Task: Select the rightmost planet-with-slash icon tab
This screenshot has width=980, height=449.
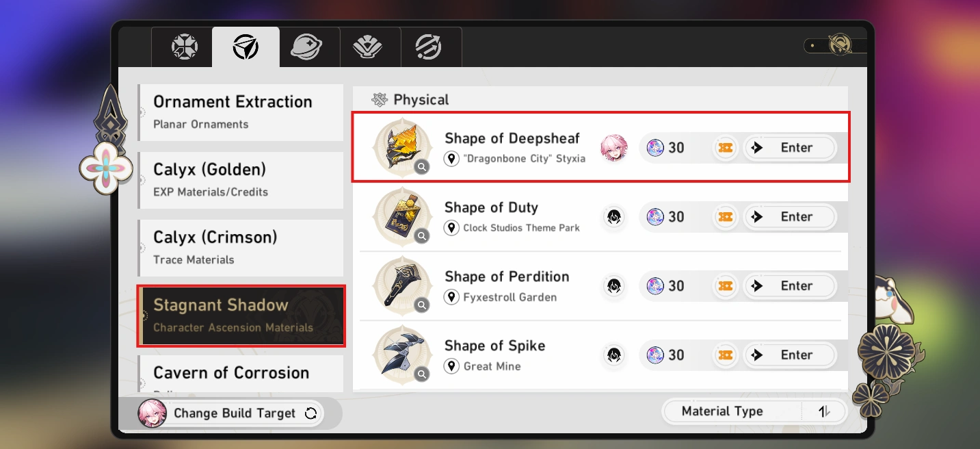Action: pyautogui.click(x=428, y=47)
